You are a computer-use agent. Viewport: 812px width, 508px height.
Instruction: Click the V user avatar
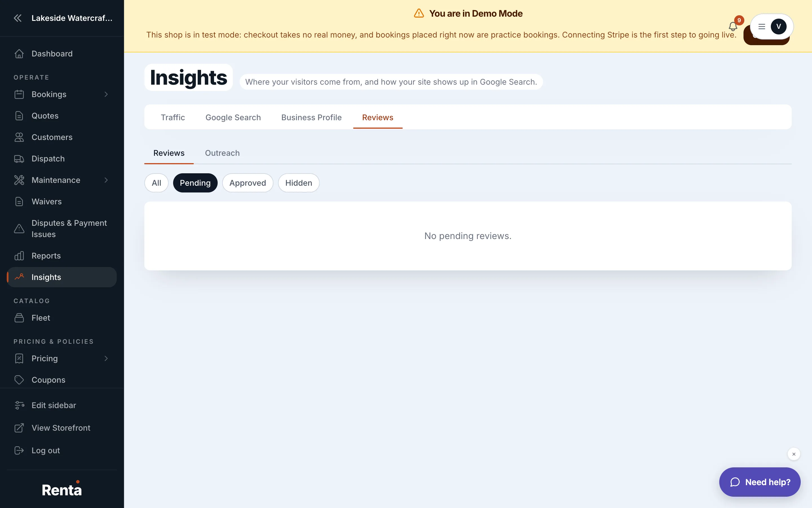(x=778, y=27)
